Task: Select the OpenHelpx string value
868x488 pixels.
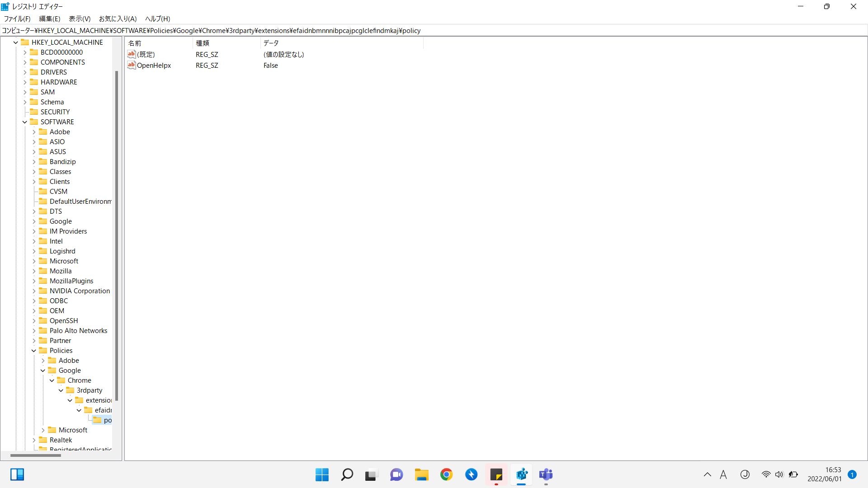Action: pos(154,65)
